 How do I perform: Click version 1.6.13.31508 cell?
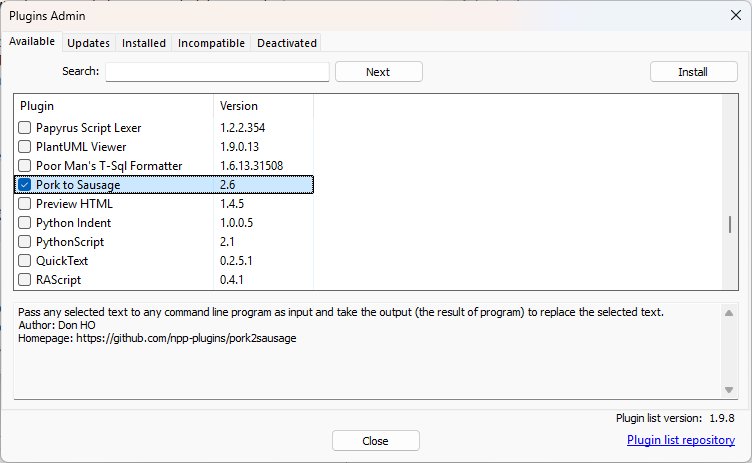point(252,166)
